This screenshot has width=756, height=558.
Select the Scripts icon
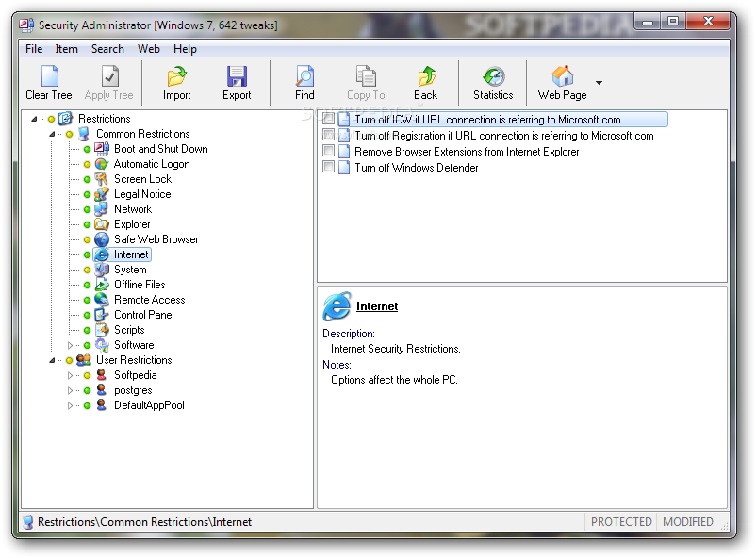pyautogui.click(x=102, y=330)
